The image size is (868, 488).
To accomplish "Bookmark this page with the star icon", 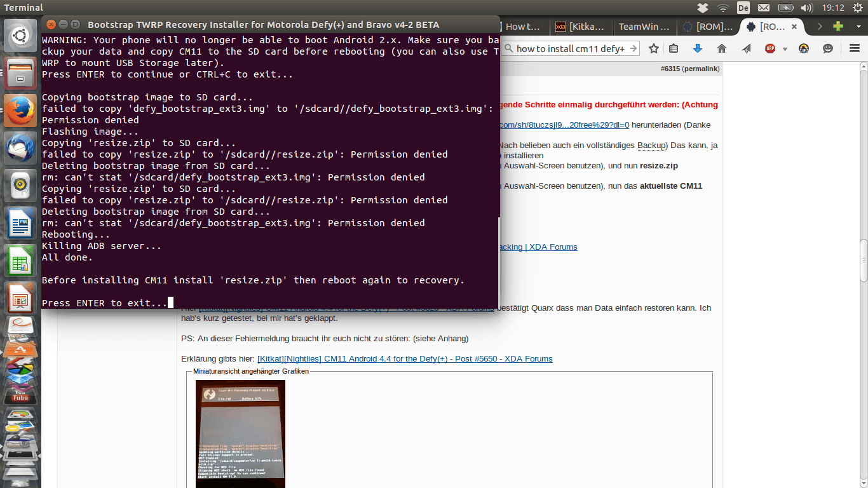I will pyautogui.click(x=653, y=48).
